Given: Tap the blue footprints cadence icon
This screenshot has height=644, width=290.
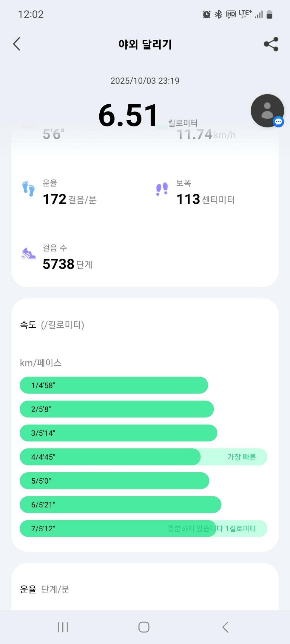Looking at the screenshot, I should [29, 188].
